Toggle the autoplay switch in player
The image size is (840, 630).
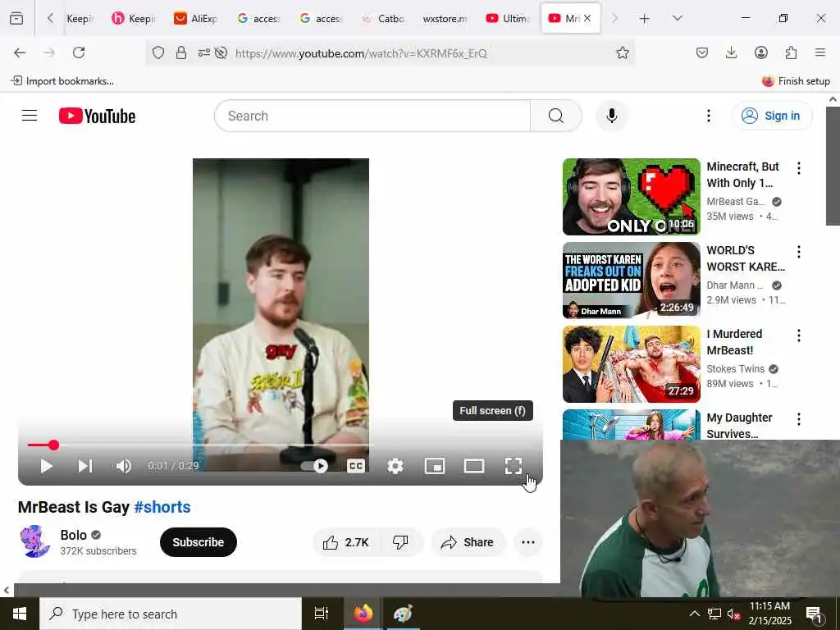(314, 466)
